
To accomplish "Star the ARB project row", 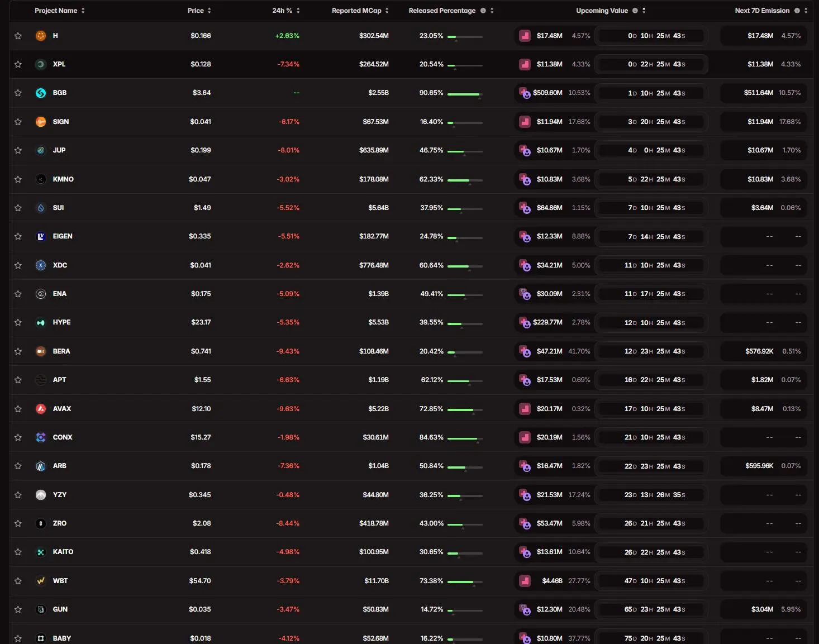I will click(x=18, y=466).
